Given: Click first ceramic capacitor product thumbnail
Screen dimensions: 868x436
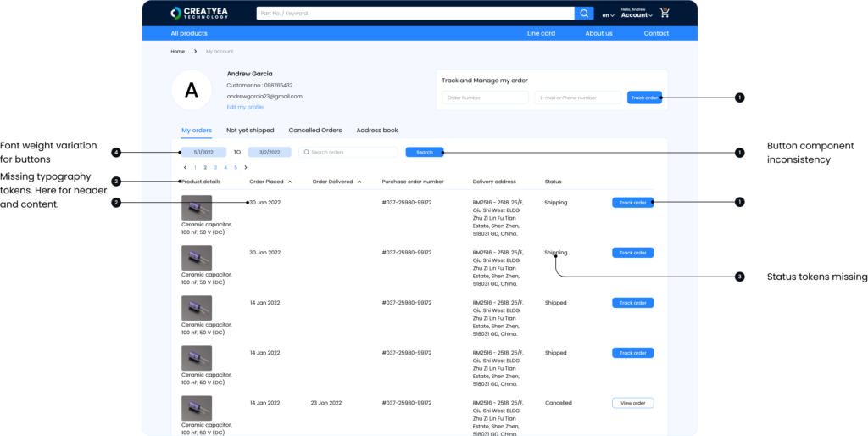Looking at the screenshot, I should coord(197,208).
